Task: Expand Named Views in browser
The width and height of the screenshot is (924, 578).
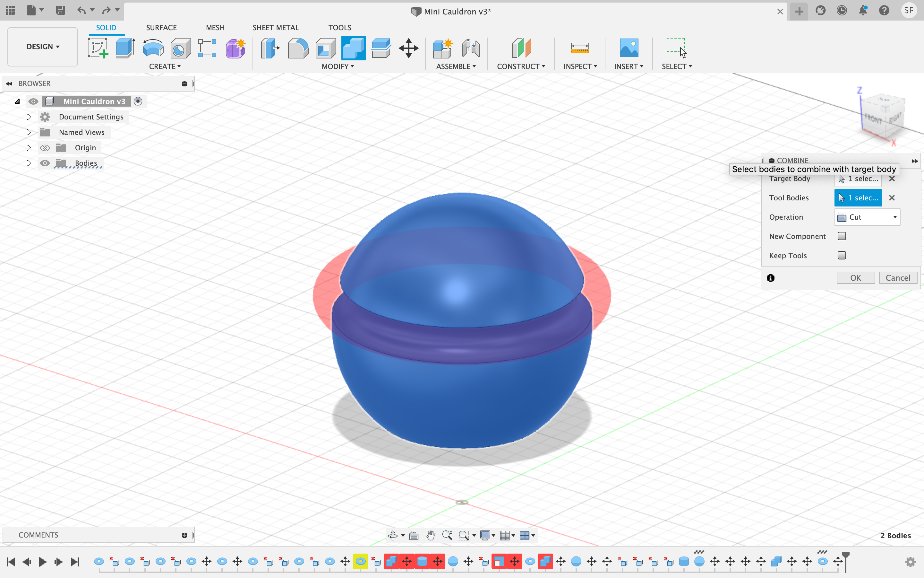Action: click(x=29, y=132)
